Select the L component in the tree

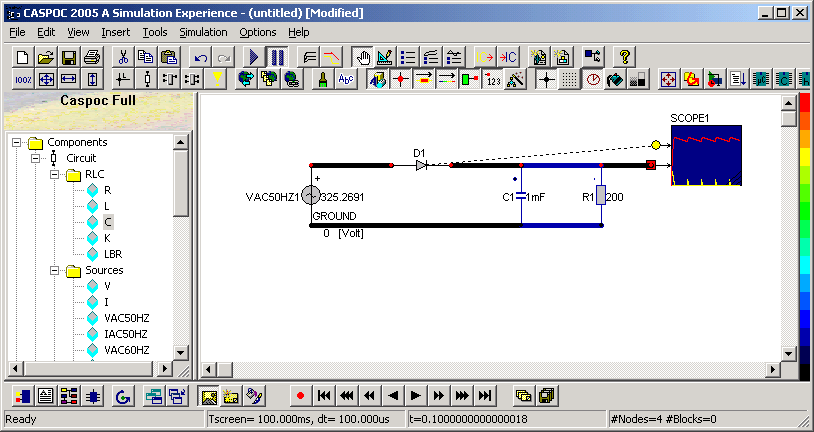[x=107, y=207]
